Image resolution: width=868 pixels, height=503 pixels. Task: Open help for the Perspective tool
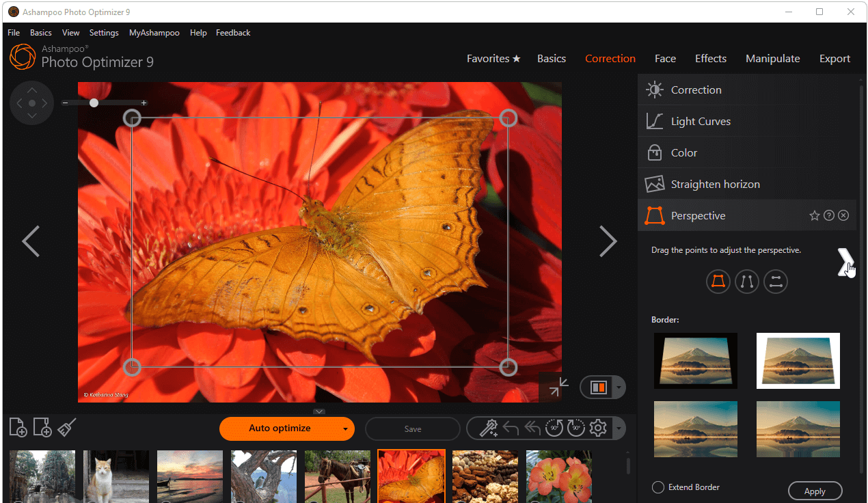(x=829, y=216)
